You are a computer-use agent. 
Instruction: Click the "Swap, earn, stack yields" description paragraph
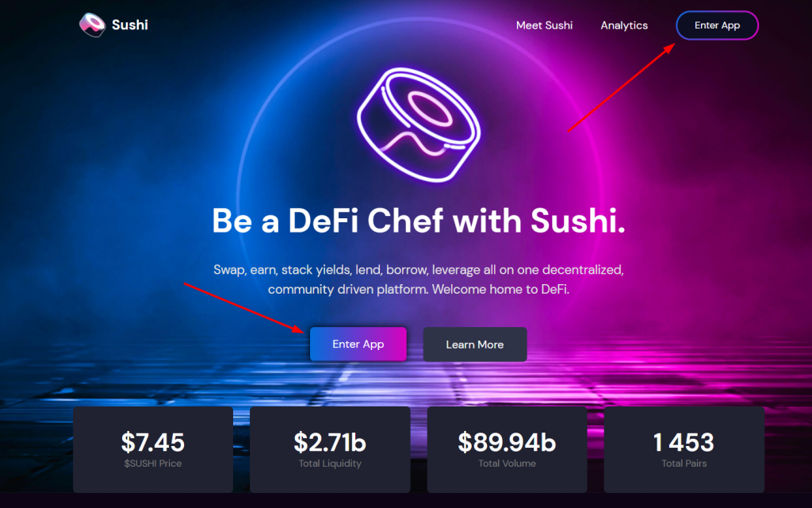419,279
